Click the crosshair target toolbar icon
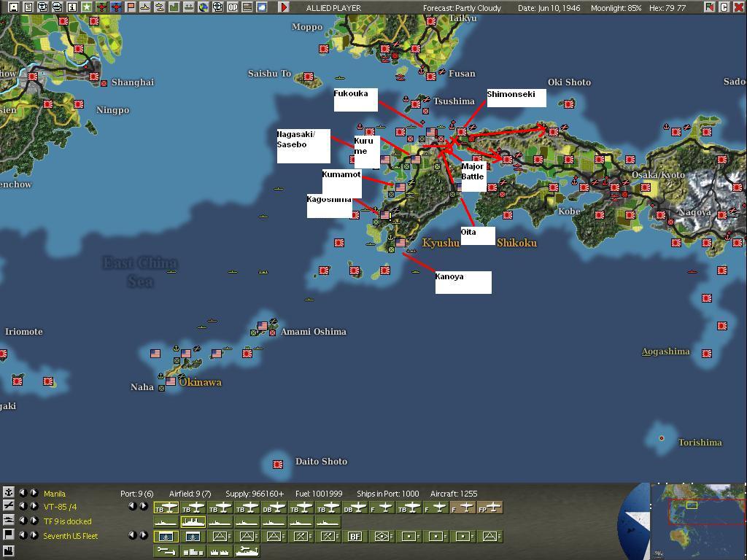 tap(217, 7)
